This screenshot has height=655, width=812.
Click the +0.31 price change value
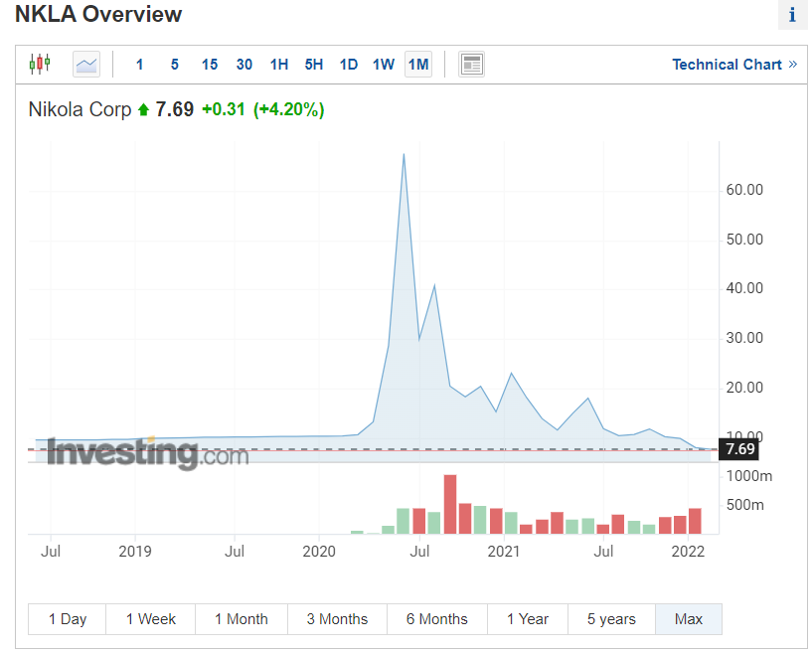point(224,109)
